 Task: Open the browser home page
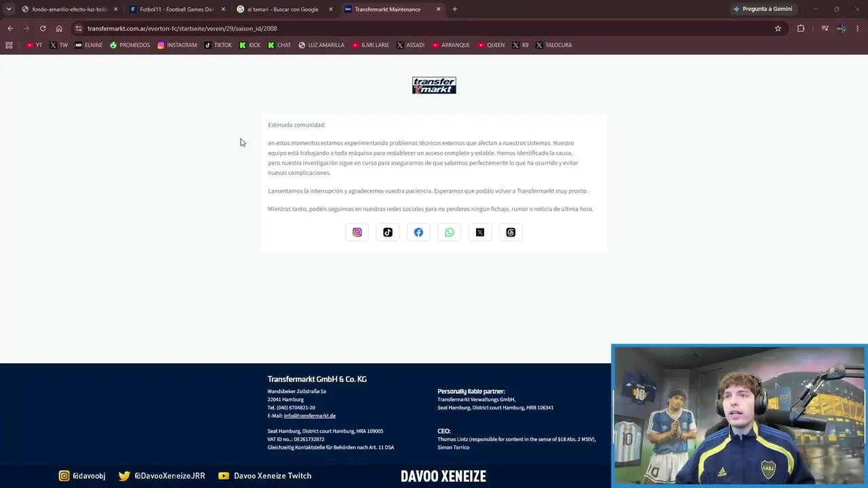[59, 28]
